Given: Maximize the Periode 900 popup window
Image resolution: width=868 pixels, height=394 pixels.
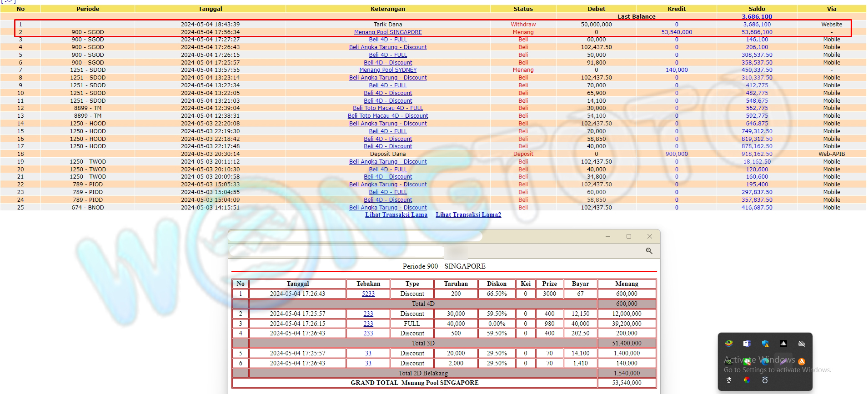Looking at the screenshot, I should coord(629,236).
